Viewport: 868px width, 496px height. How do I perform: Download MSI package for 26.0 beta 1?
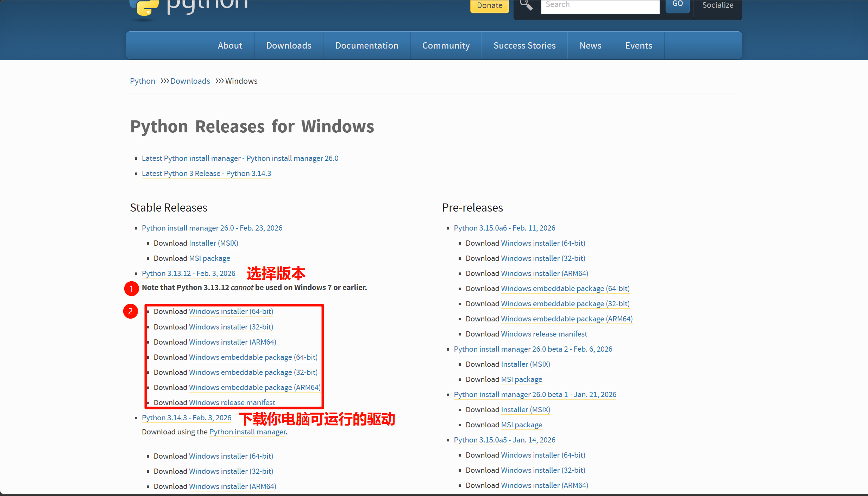click(521, 425)
